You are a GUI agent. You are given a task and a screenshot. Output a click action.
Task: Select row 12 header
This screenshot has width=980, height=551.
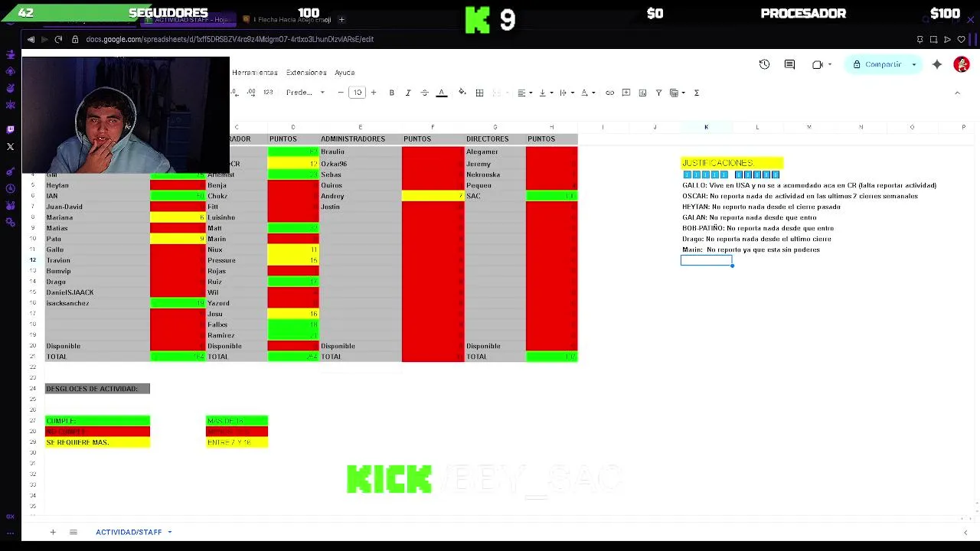(x=33, y=260)
